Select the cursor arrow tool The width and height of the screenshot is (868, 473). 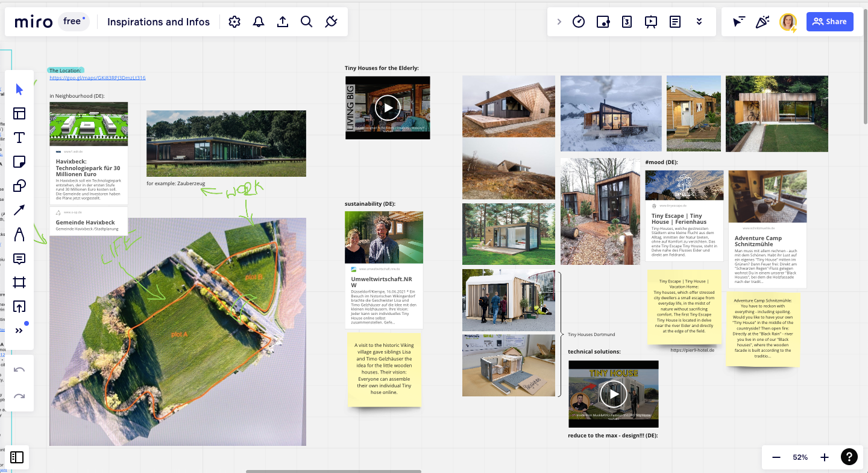pos(19,89)
